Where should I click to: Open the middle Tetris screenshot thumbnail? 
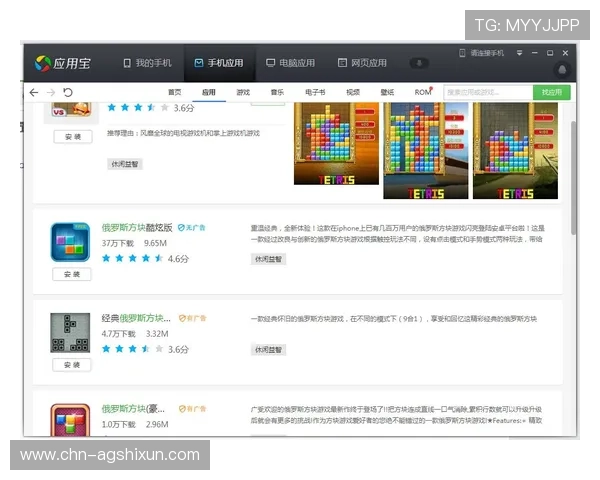[x=426, y=150]
